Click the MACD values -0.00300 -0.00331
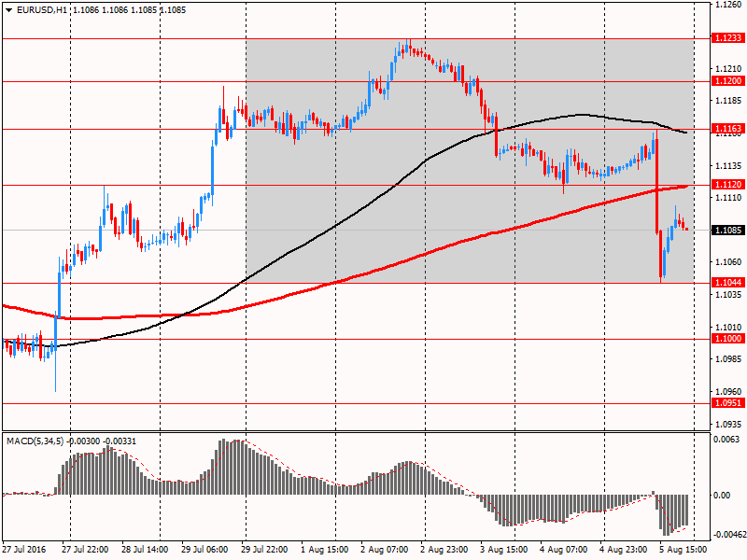The width and height of the screenshot is (747, 560). coord(102,441)
